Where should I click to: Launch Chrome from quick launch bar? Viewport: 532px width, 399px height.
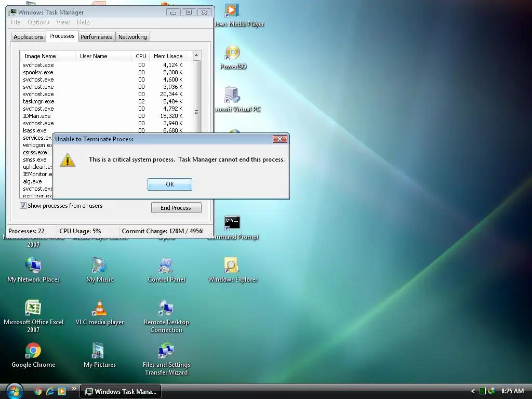(38, 392)
